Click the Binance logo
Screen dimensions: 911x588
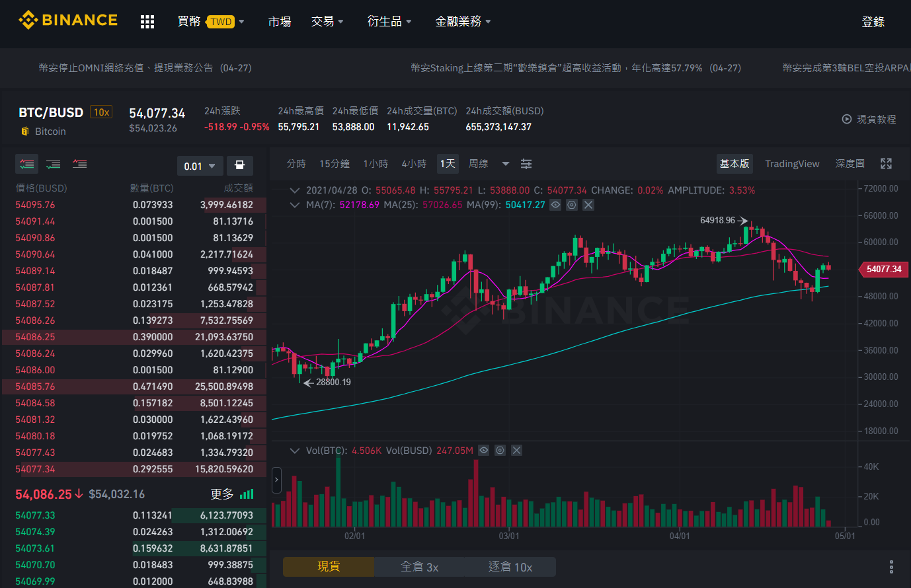pos(68,20)
